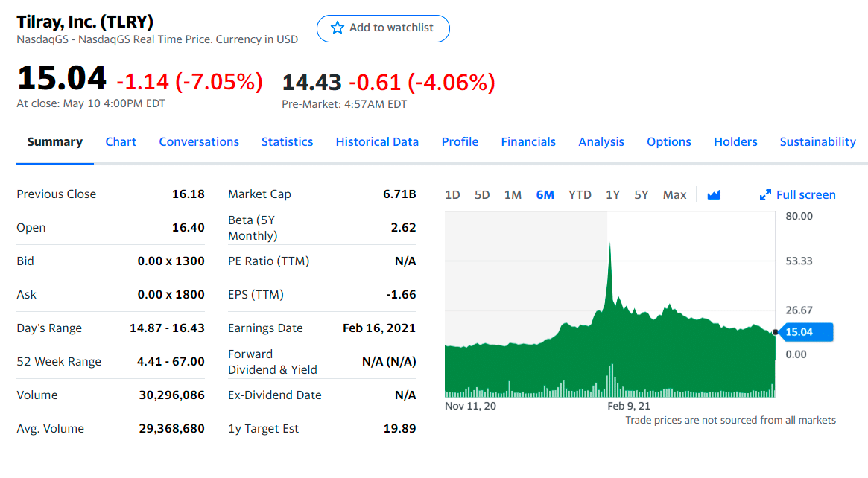Select the 5Y chart range
Viewport: 868px width, 478px height.
point(641,195)
